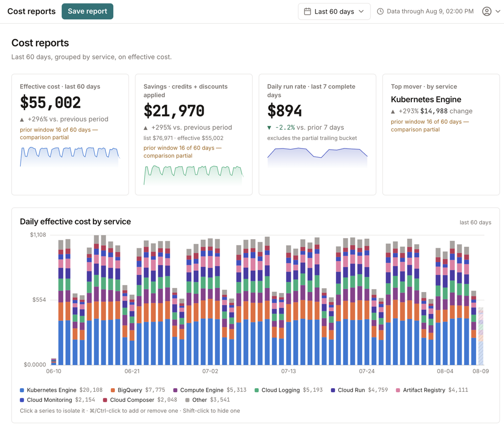This screenshot has width=504, height=428.
Task: Click the 'Daily effective cost by service' heading
Action: (x=75, y=222)
